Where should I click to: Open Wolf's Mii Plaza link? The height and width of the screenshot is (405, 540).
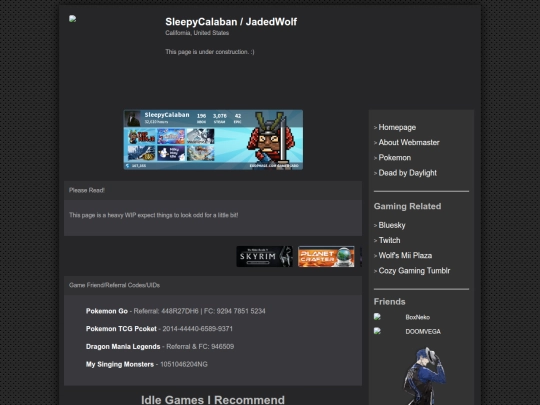(405, 256)
